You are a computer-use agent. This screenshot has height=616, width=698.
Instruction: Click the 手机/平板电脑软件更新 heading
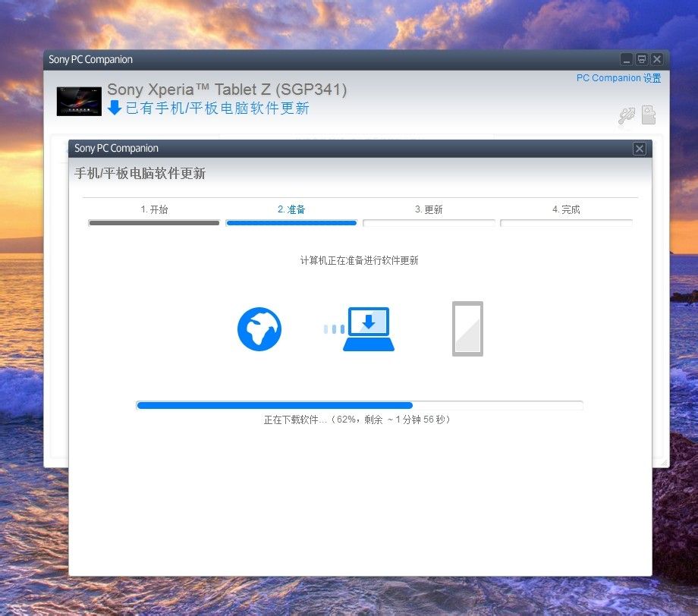point(140,174)
